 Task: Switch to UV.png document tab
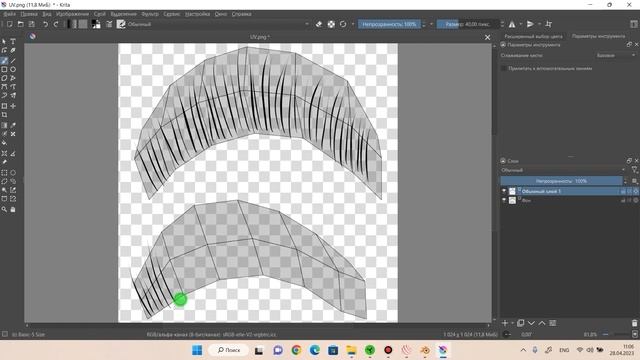coord(260,37)
